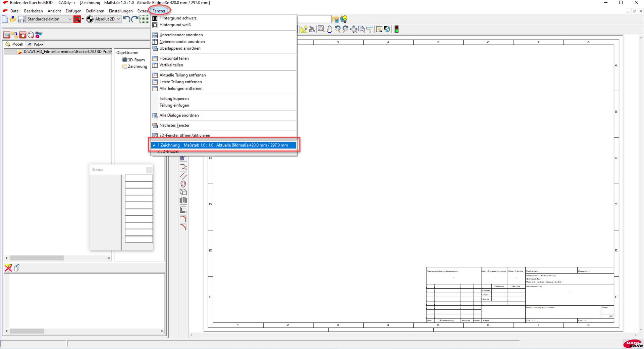
Task: Click the zoom sheet page icon
Action: click(362, 30)
